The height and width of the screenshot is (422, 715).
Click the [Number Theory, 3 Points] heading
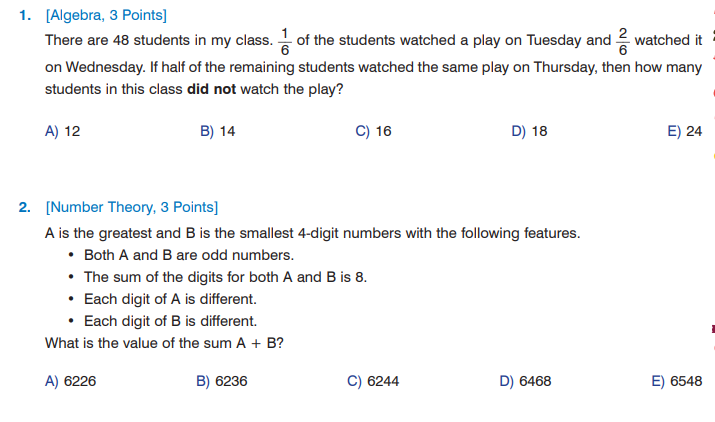click(131, 208)
